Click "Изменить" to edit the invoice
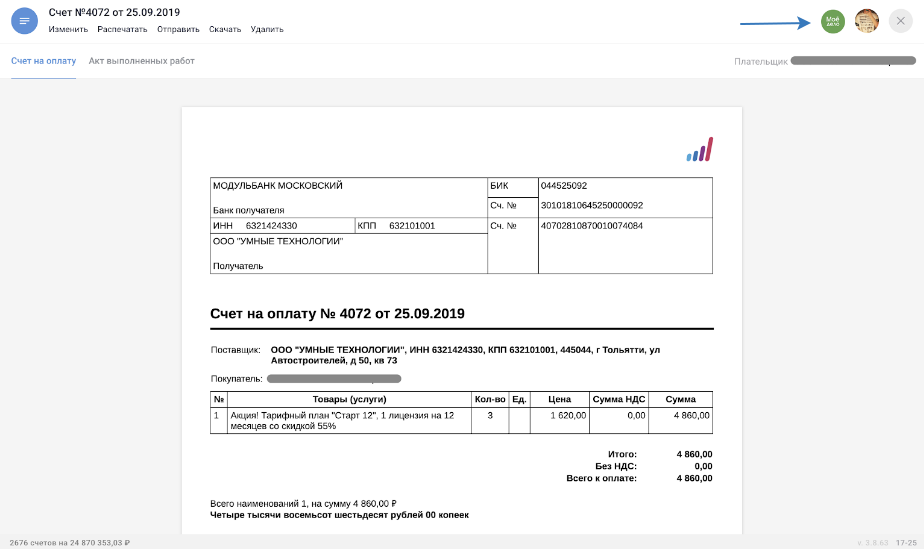924x549 pixels. [68, 29]
